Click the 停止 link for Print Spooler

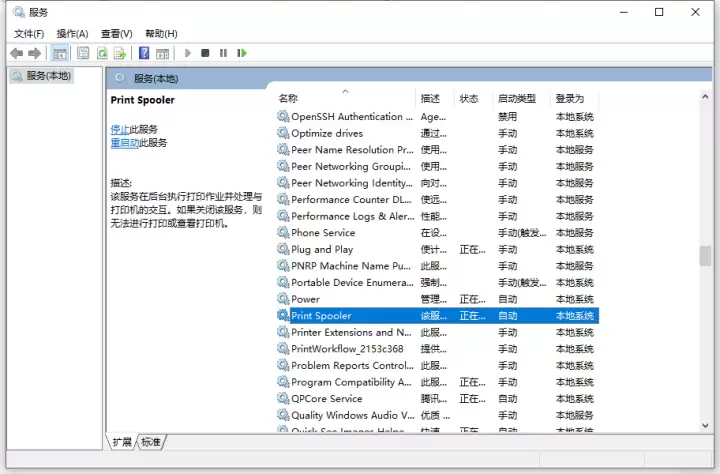click(120, 130)
